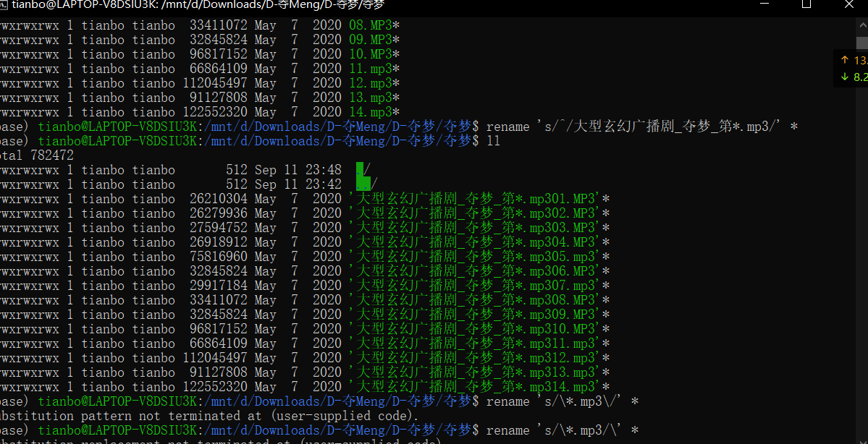Click the rename command on the first prompt
Viewport: 868px width, 444px height.
click(x=508, y=126)
